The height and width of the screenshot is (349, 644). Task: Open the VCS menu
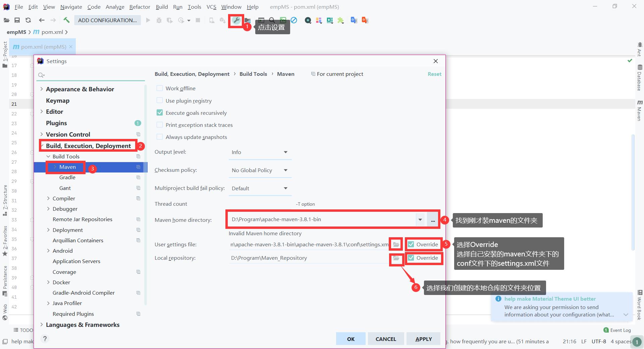(211, 7)
